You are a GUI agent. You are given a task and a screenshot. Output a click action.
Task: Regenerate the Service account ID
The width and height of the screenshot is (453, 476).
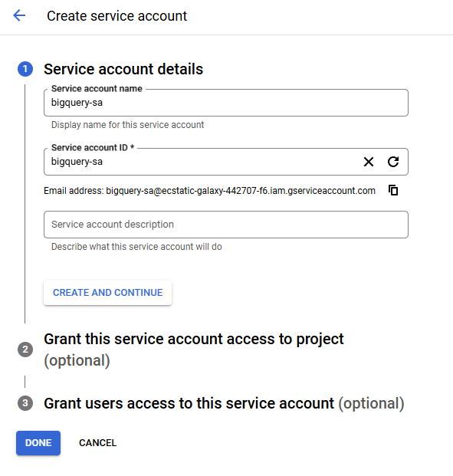(x=393, y=162)
